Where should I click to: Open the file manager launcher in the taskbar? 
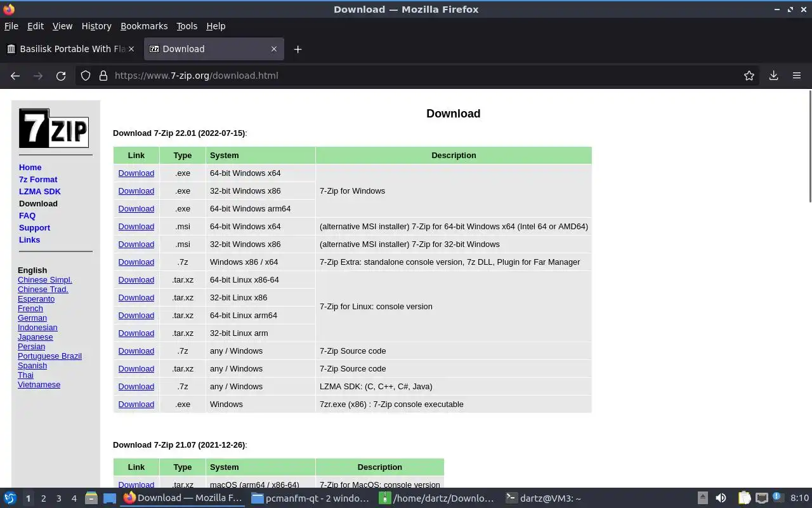(91, 498)
